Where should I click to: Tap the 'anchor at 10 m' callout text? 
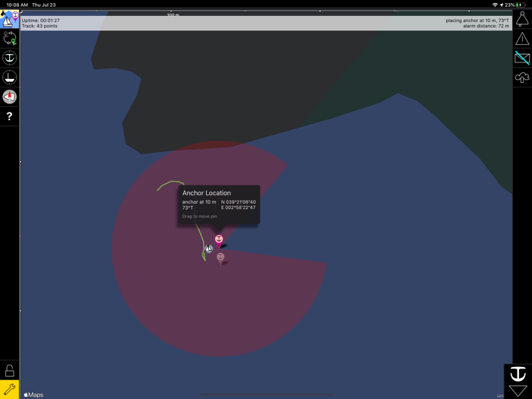point(199,202)
